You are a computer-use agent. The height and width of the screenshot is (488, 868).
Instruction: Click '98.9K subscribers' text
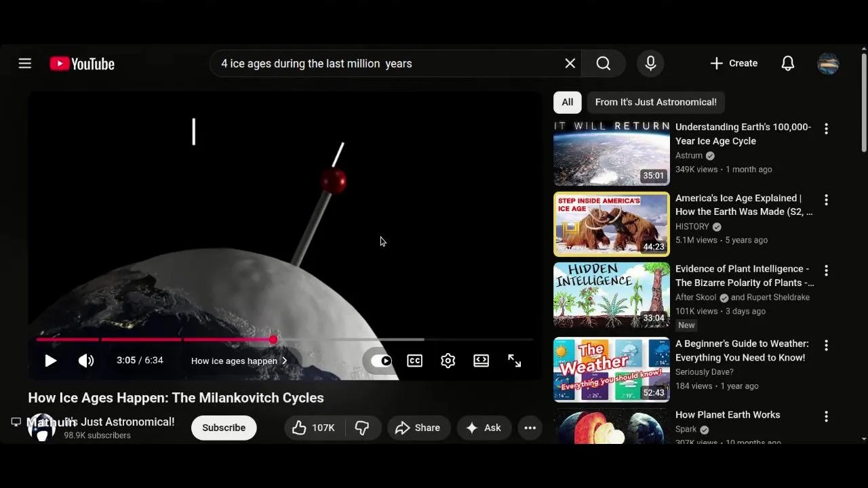point(97,435)
